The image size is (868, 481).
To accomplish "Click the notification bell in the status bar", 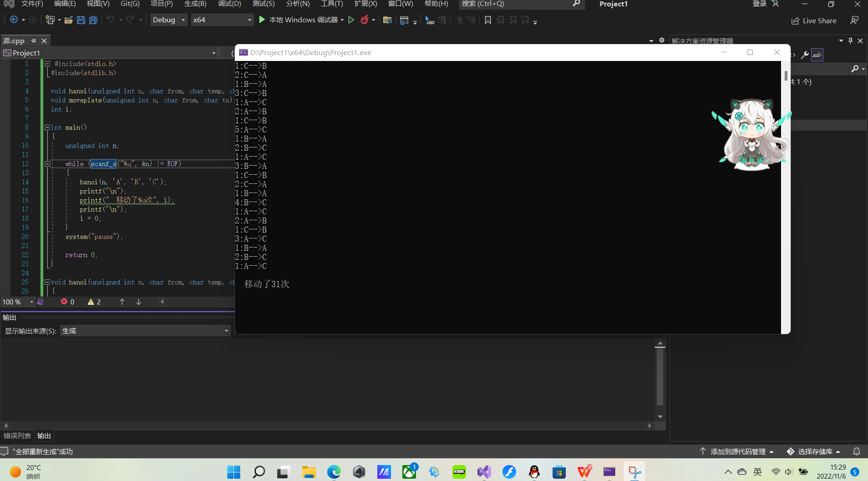I will pyautogui.click(x=857, y=451).
